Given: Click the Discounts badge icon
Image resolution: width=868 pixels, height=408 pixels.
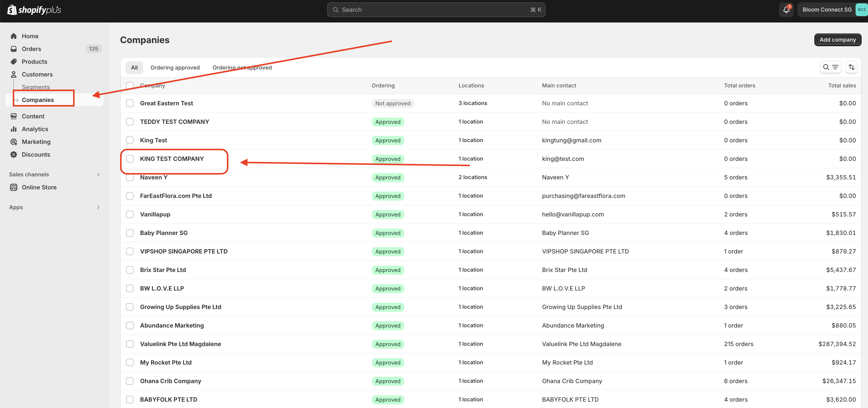Looking at the screenshot, I should [14, 155].
